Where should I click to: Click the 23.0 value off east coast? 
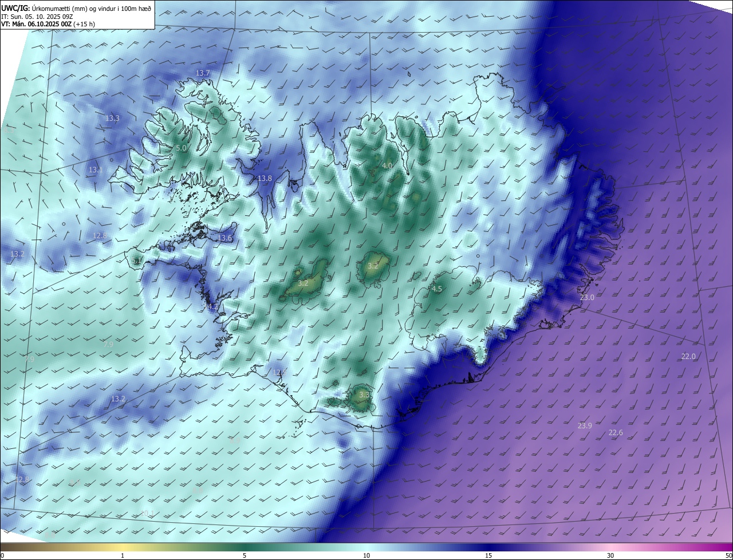(587, 298)
